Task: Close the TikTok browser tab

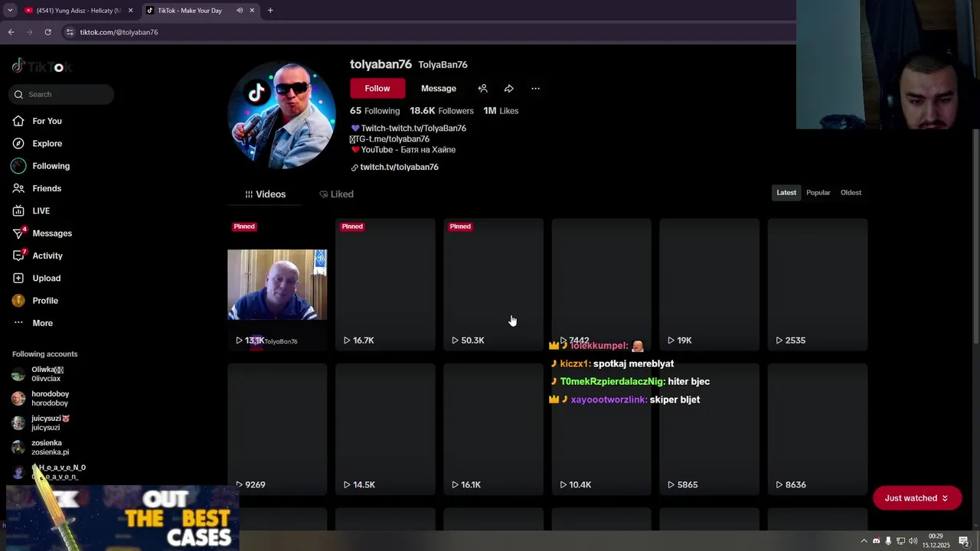Action: pyautogui.click(x=252, y=11)
